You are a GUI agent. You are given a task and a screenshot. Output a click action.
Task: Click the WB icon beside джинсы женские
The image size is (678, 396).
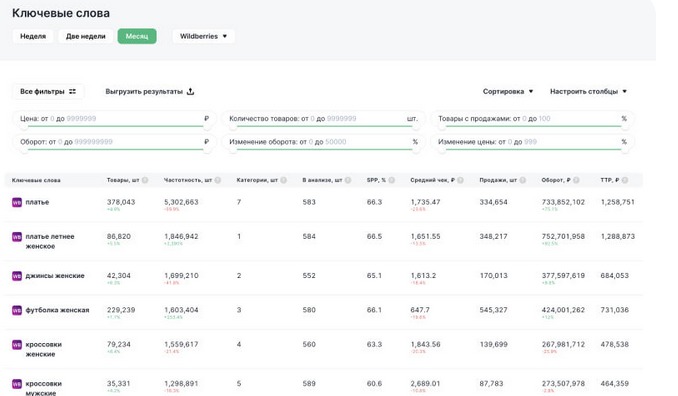pyautogui.click(x=17, y=276)
